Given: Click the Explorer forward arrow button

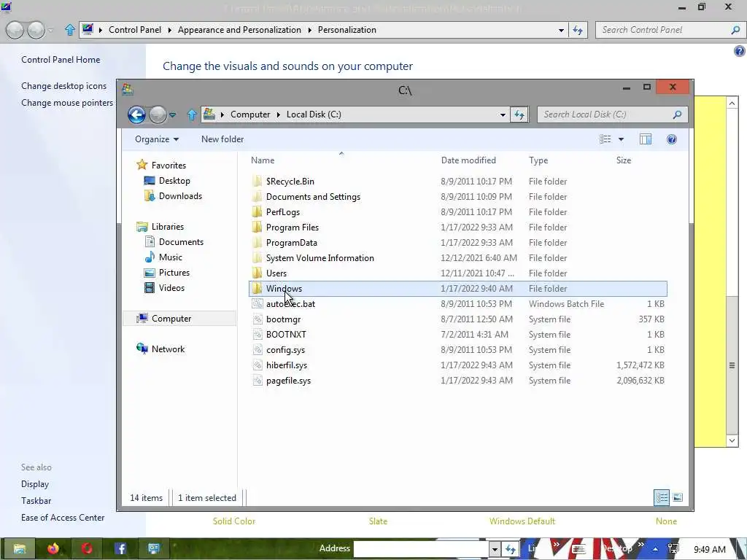Looking at the screenshot, I should [158, 114].
